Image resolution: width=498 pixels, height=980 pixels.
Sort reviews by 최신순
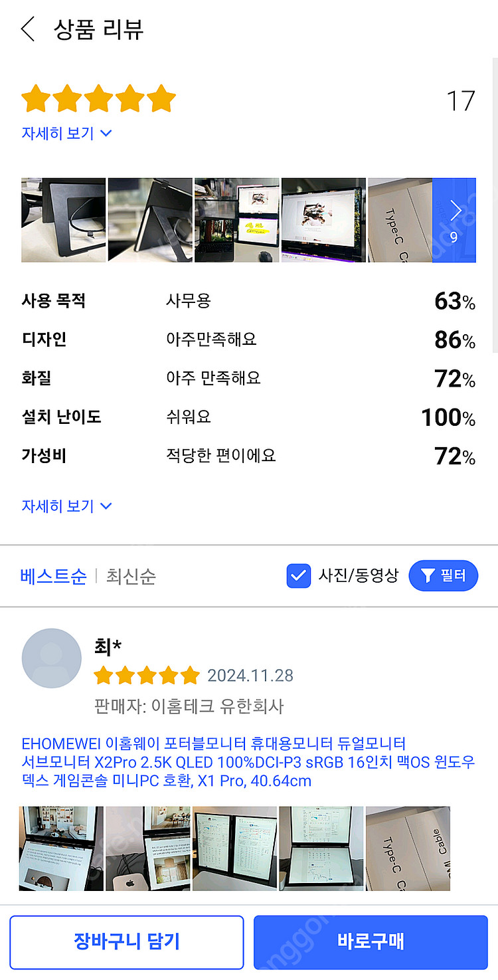point(131,576)
